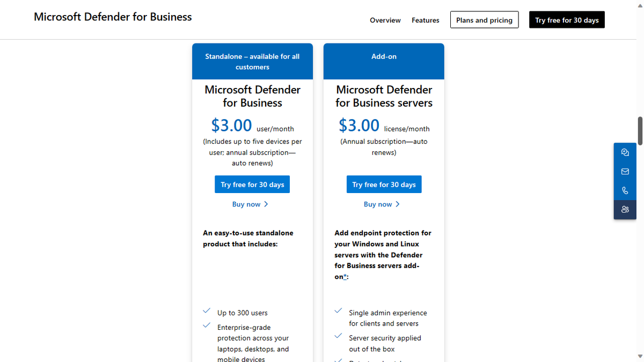Screen dimensions: 644x362
Task: Start free trial for Defender for Business
Action: pos(252,184)
